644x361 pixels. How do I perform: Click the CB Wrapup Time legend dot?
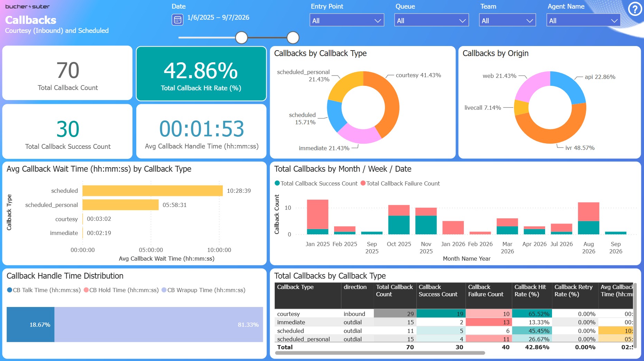(x=164, y=290)
